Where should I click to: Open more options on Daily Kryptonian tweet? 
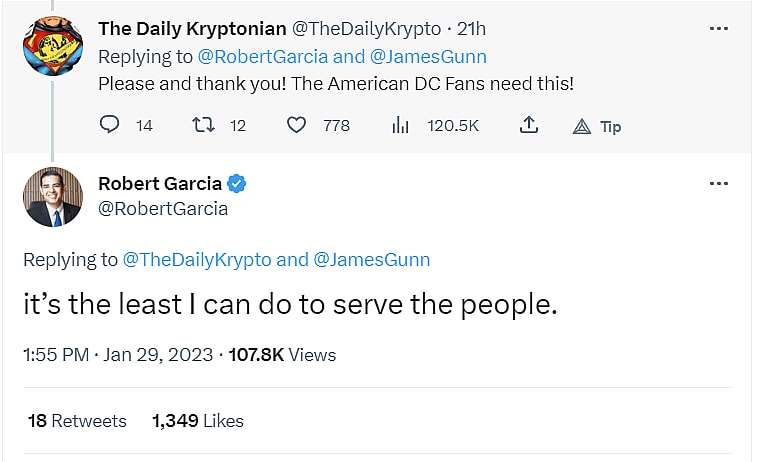[x=718, y=29]
